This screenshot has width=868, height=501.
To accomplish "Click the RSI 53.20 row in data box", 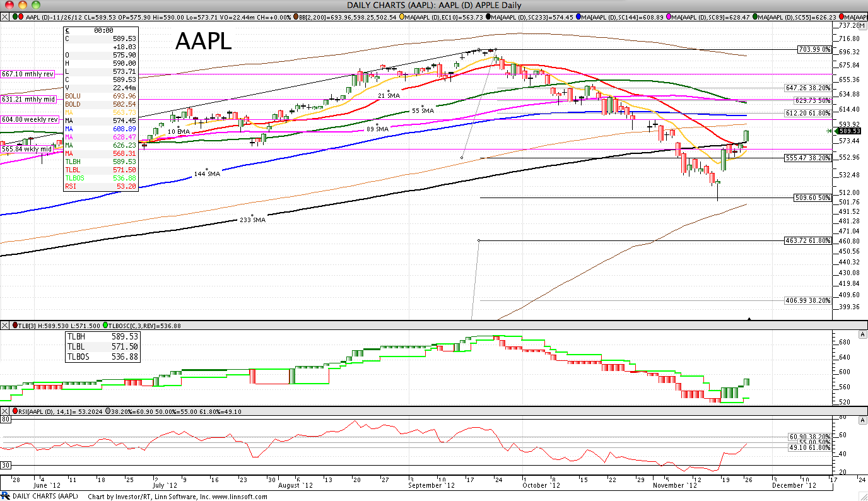I will click(x=100, y=187).
